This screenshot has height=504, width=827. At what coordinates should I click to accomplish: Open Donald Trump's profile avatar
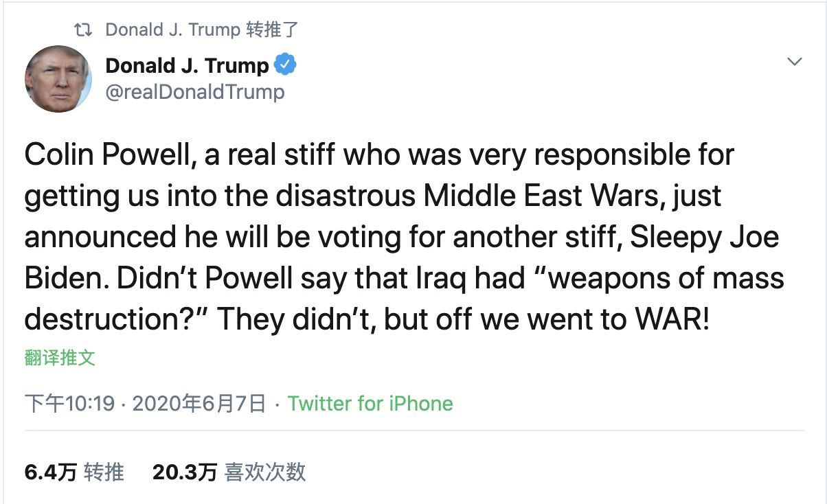coord(58,79)
